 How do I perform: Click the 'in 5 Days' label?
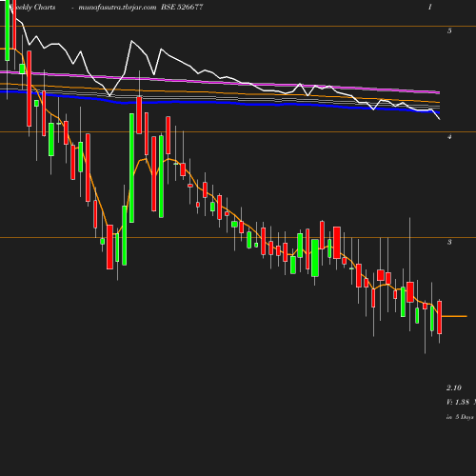click(x=460, y=417)
